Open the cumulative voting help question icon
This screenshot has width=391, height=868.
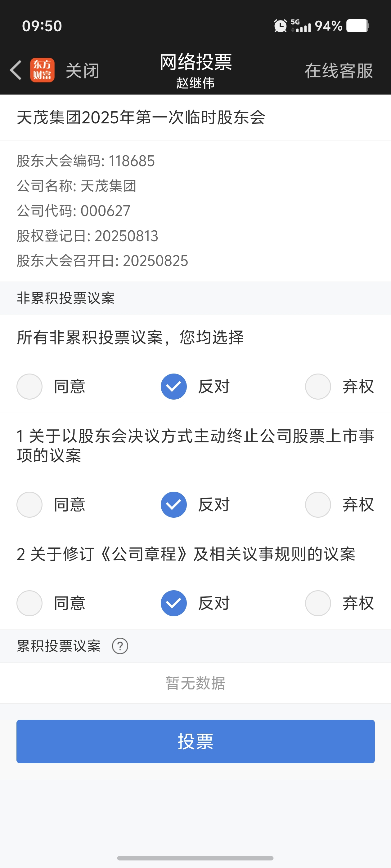tap(120, 646)
